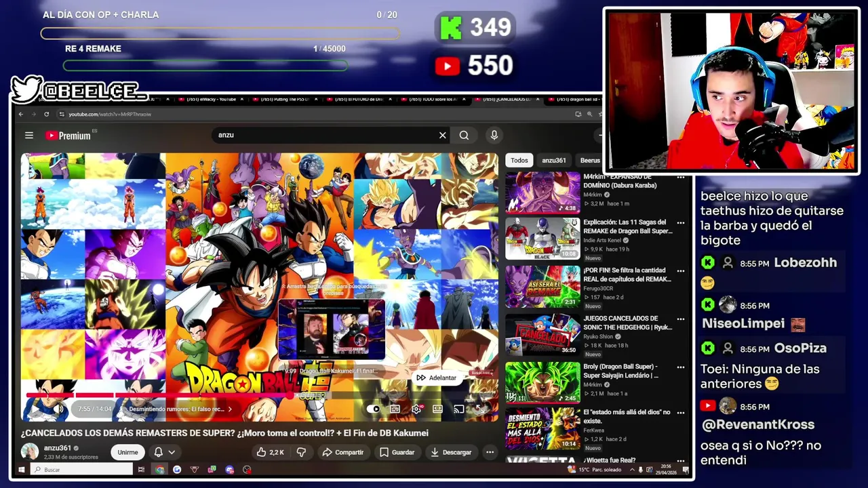Open the Task View icon on the taskbar
868x488 pixels.
point(141,470)
